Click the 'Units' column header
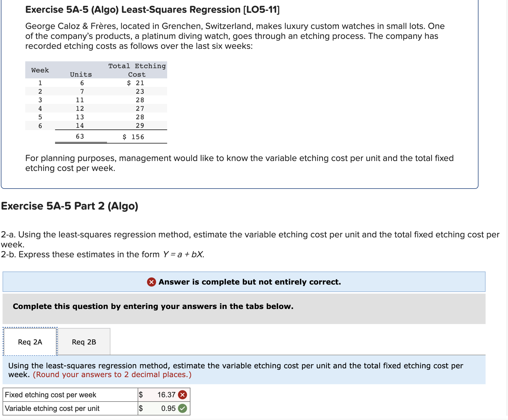This screenshot has height=420, width=508. [81, 74]
